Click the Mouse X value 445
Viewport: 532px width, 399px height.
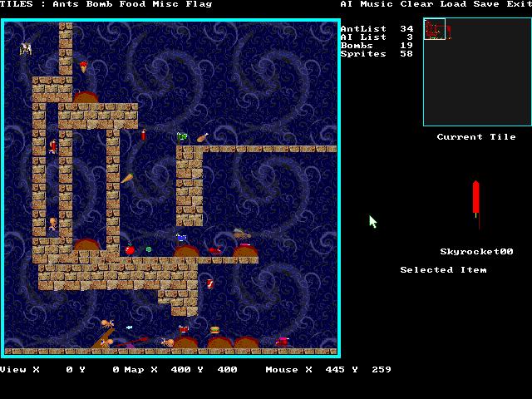[x=335, y=369]
